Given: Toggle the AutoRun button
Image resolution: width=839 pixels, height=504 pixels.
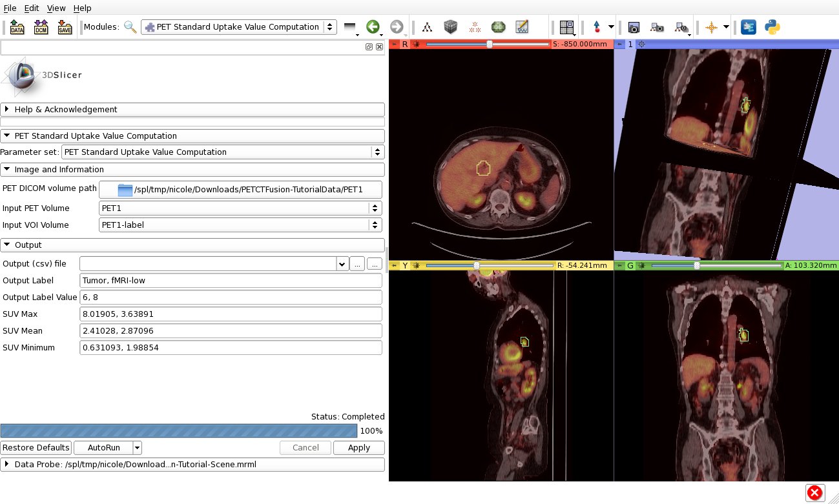Looking at the screenshot, I should (x=103, y=448).
